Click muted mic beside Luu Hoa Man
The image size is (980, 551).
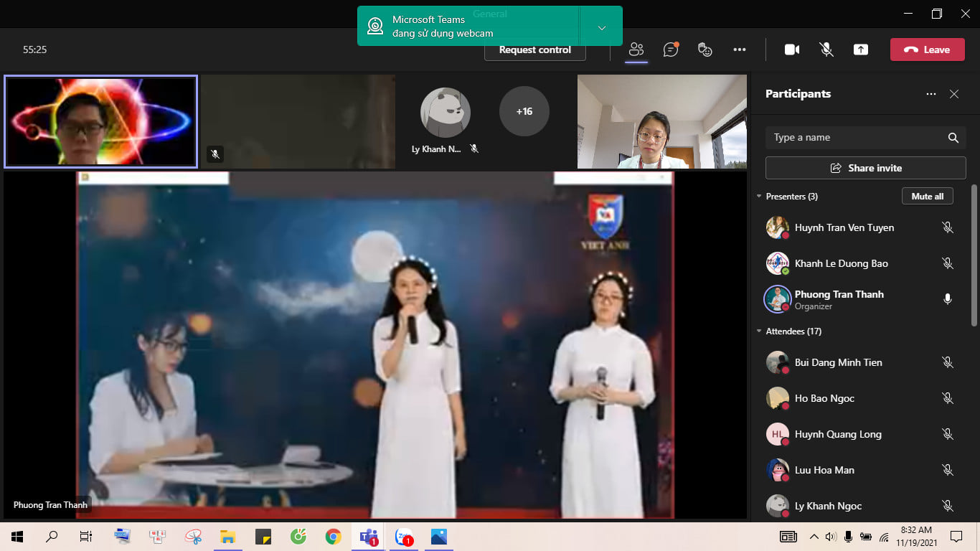[x=948, y=470]
